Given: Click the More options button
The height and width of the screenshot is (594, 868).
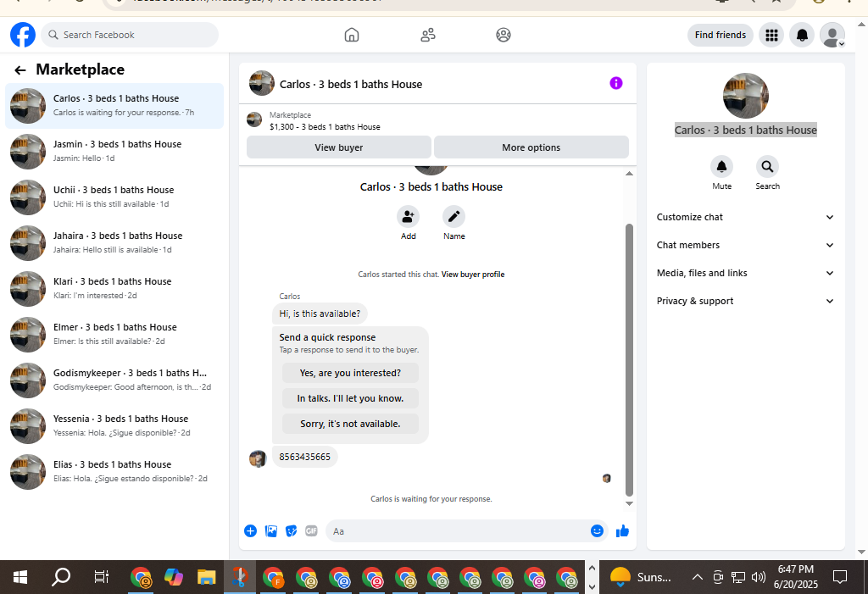Looking at the screenshot, I should (x=531, y=147).
